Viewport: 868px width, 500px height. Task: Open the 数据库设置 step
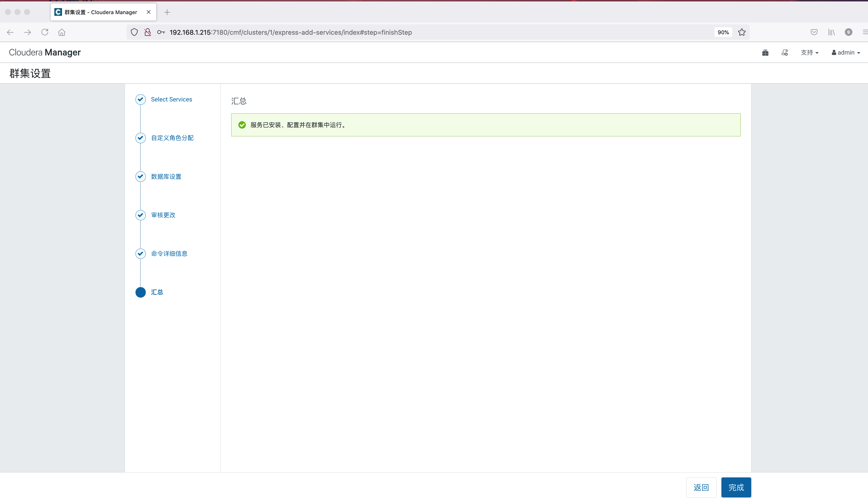pos(166,177)
